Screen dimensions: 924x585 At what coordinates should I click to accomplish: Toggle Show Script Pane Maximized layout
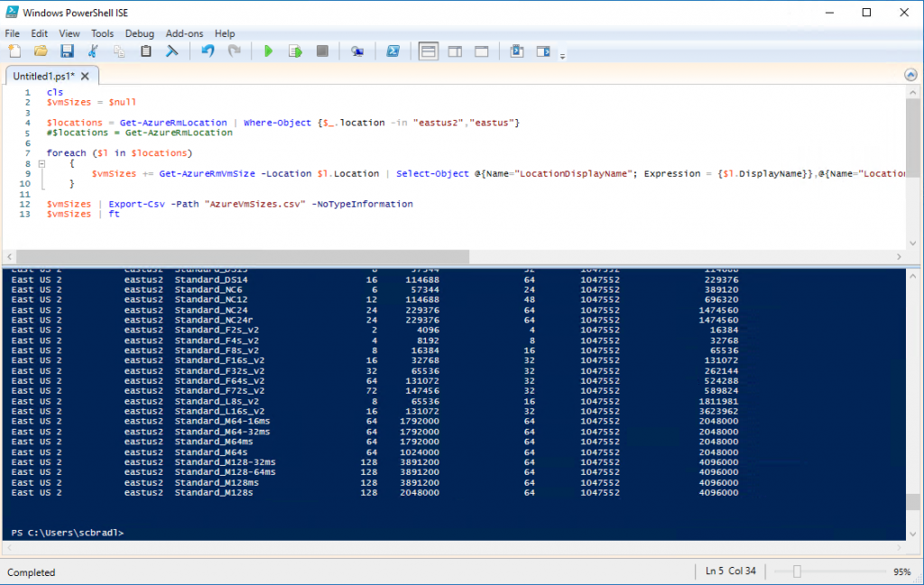481,51
